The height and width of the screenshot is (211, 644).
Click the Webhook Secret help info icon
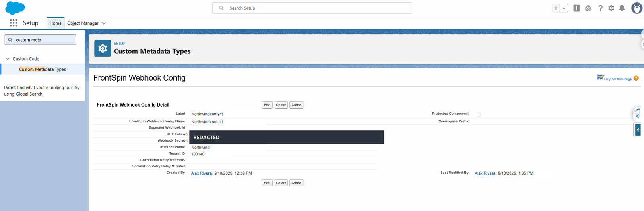pos(186,141)
